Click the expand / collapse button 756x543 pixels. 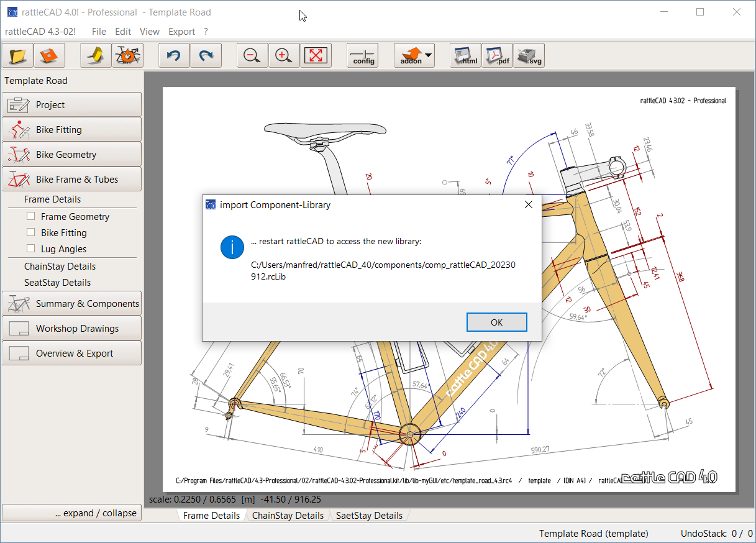[x=71, y=513]
